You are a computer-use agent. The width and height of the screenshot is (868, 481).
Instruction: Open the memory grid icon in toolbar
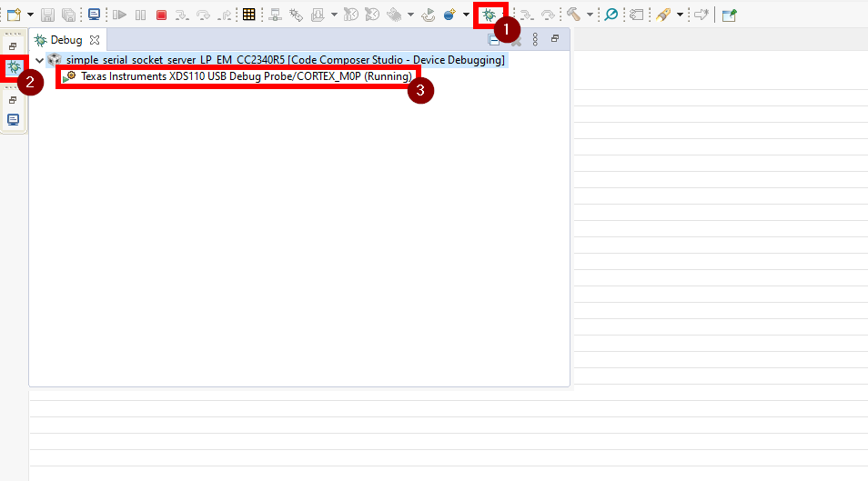click(x=248, y=15)
